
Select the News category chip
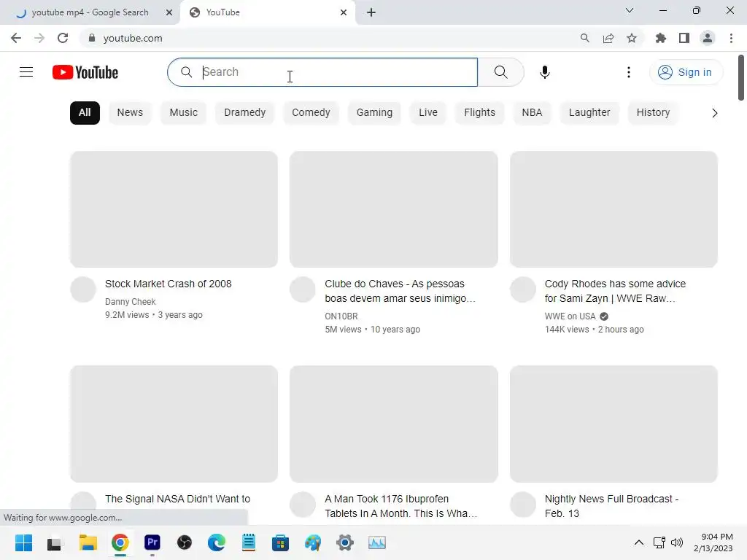tap(130, 113)
